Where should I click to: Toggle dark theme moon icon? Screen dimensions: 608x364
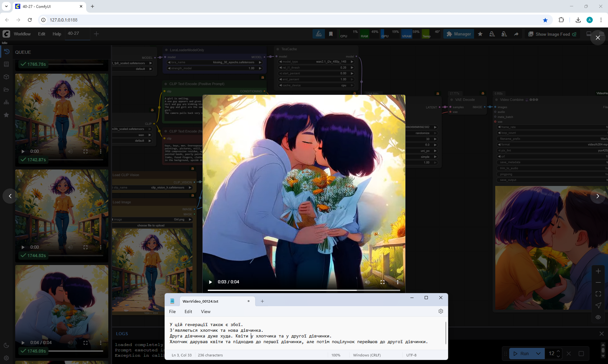[x=6, y=345]
